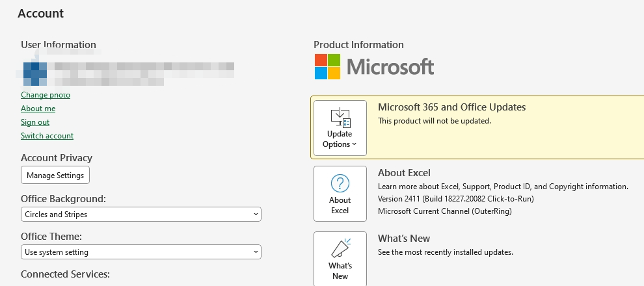Click the 'Product Information' heading
Screen dimensions: 644x286
coord(358,45)
